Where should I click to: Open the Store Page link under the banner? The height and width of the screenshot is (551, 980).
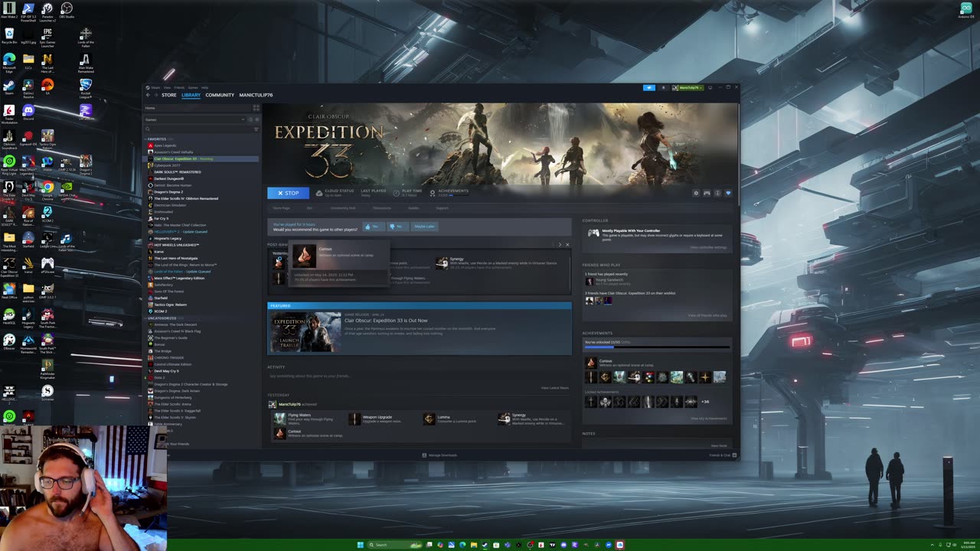coord(282,208)
